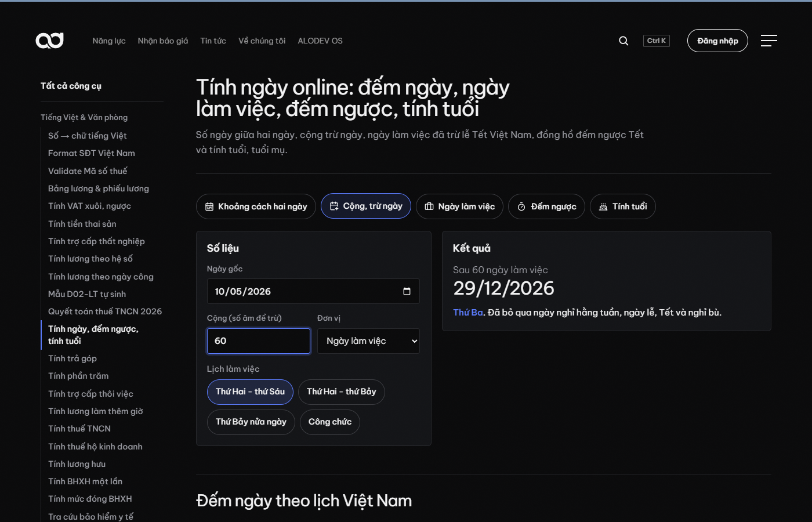Open the hamburger menu icon
The width and height of the screenshot is (812, 522).
pos(769,41)
